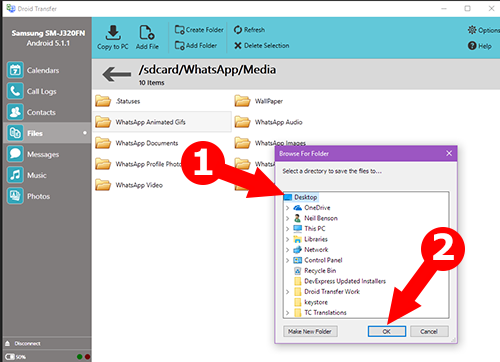Open the .Statuses folder
This screenshot has width=500, height=362.
118,101
